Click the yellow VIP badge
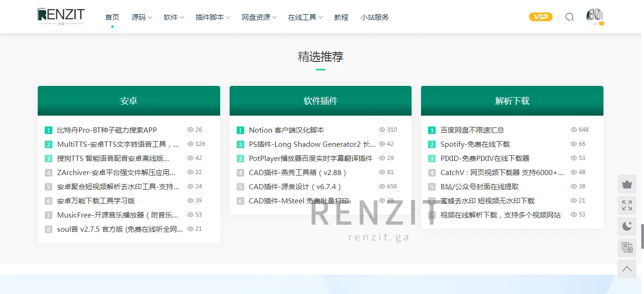Screen dimensions: 644x294 coord(540,17)
